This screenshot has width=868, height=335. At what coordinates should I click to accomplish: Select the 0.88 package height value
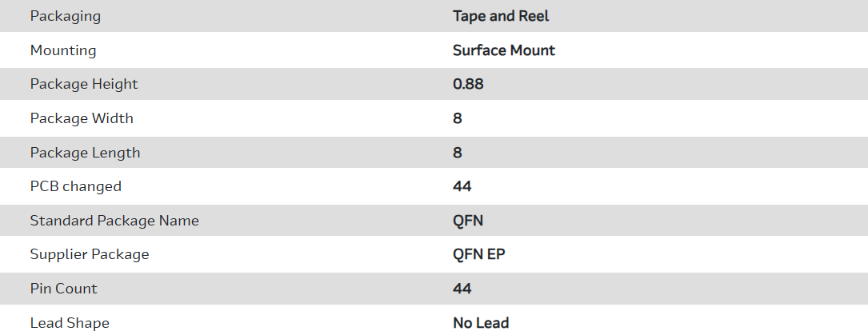(x=468, y=84)
